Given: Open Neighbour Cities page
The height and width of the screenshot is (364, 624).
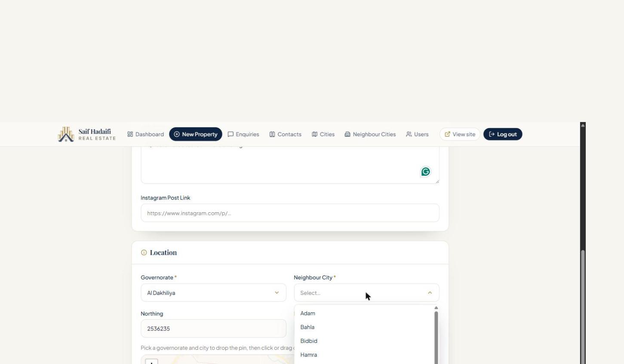Looking at the screenshot, I should (x=370, y=134).
